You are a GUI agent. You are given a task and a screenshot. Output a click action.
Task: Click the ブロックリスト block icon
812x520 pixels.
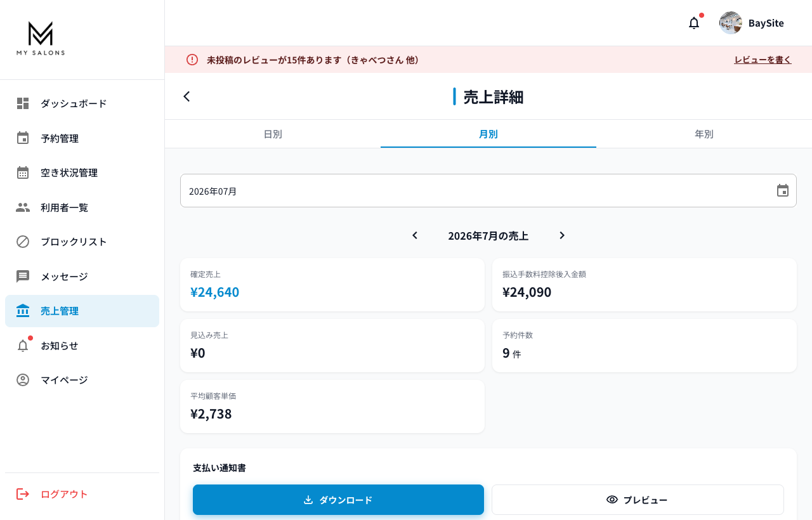pyautogui.click(x=23, y=242)
